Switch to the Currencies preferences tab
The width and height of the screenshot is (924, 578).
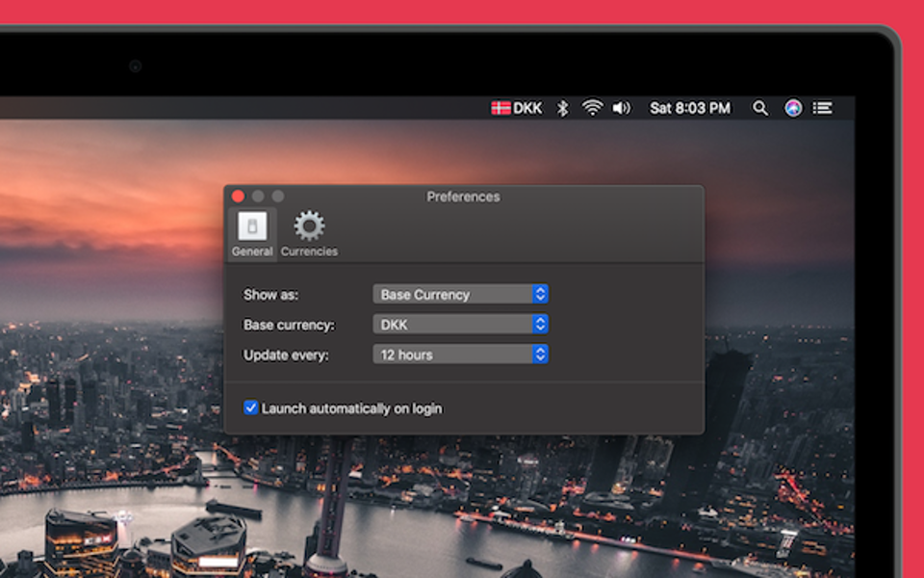coord(309,233)
